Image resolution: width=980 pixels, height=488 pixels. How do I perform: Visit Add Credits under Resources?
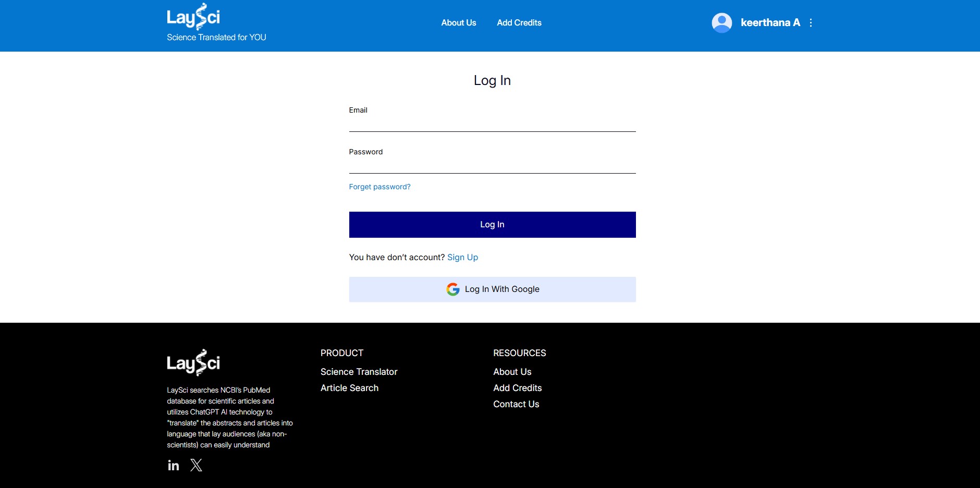pyautogui.click(x=518, y=388)
